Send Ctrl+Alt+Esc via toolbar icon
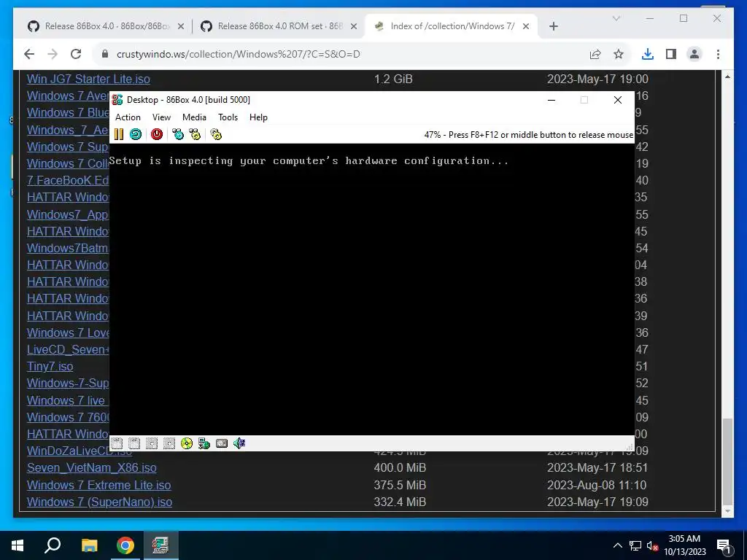The image size is (747, 560). click(195, 134)
